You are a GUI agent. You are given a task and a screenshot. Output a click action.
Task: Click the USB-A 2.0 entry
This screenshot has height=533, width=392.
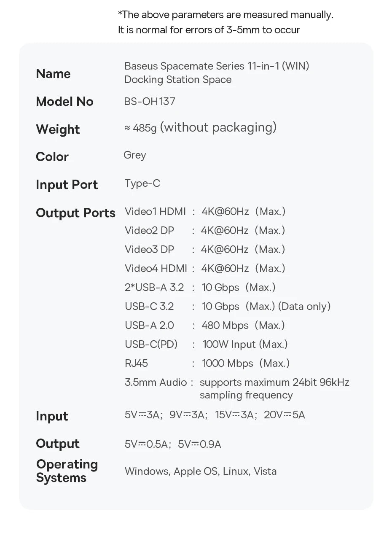pos(149,326)
